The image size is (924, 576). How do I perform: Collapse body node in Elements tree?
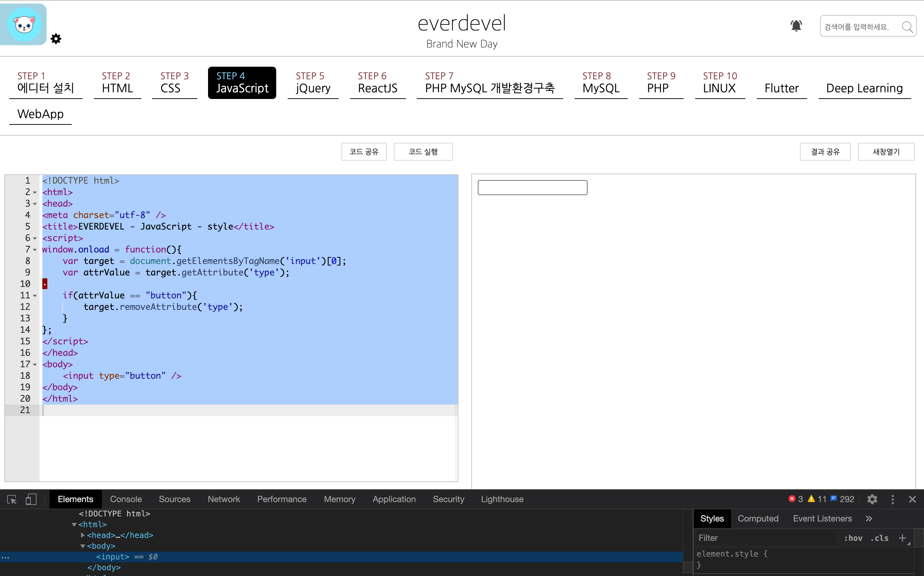82,546
